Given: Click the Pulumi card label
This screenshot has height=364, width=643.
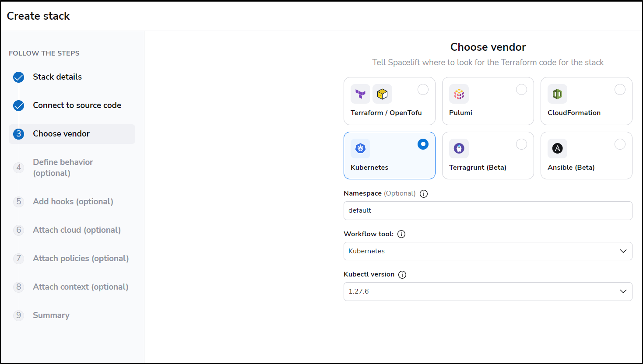Looking at the screenshot, I should pos(460,113).
